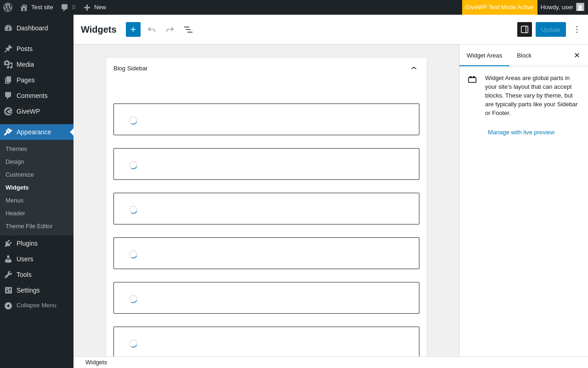Select the first loading widget block
588x368 pixels.
[x=266, y=120]
